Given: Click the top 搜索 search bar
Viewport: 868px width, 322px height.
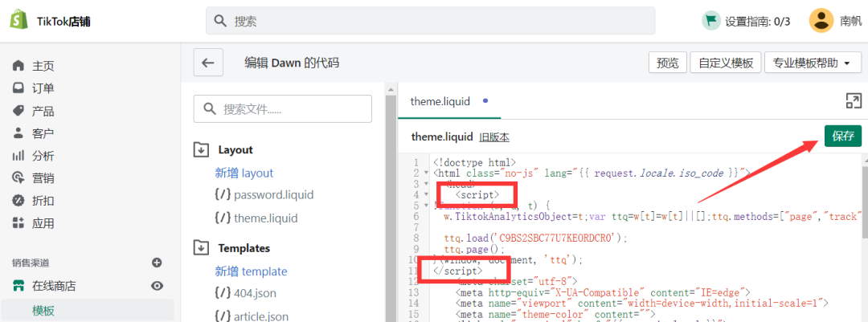Looking at the screenshot, I should (430, 21).
